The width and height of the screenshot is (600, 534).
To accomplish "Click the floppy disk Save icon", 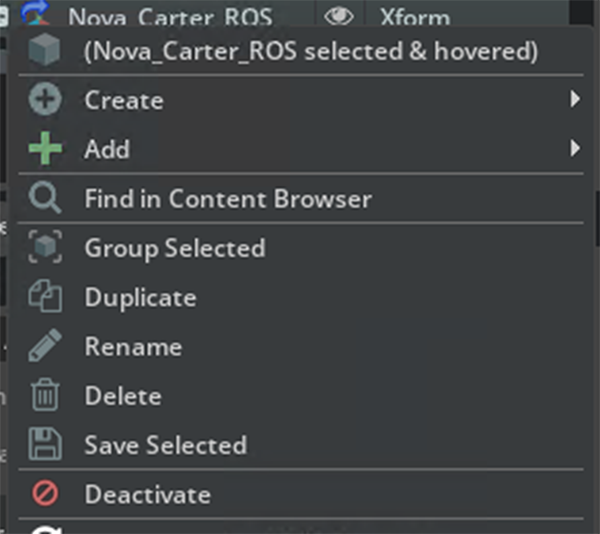I will tap(45, 445).
